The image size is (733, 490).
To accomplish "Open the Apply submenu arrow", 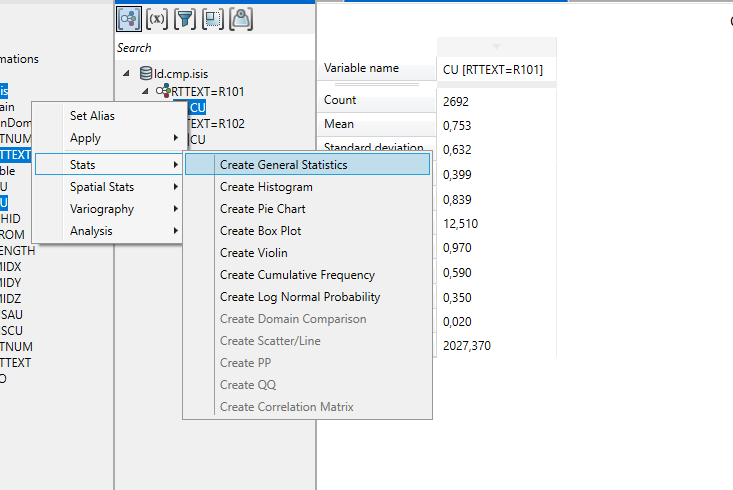I will [x=176, y=138].
